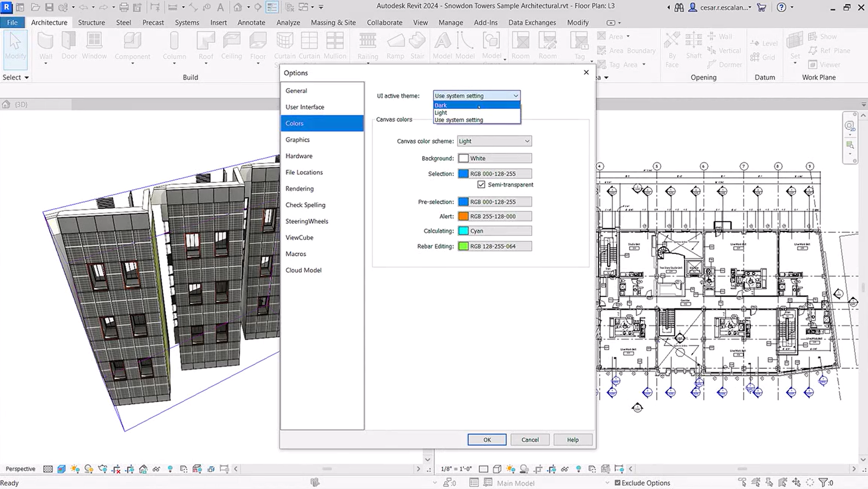Image resolution: width=868 pixels, height=489 pixels.
Task: Toggle the Exclude Options checkbox
Action: point(618,483)
